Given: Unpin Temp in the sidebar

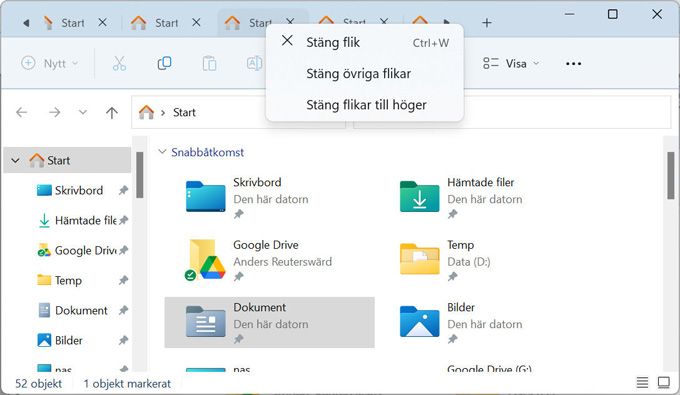Looking at the screenshot, I should point(124,280).
